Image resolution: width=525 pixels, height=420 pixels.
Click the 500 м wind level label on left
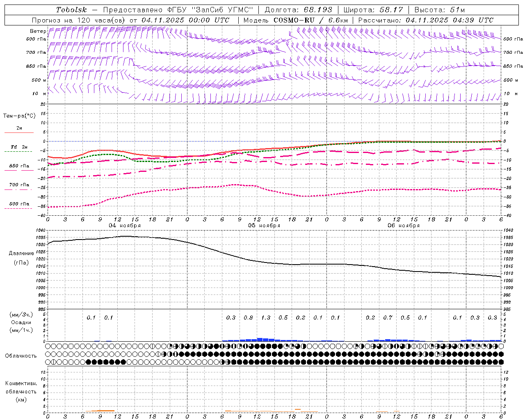tap(39, 80)
